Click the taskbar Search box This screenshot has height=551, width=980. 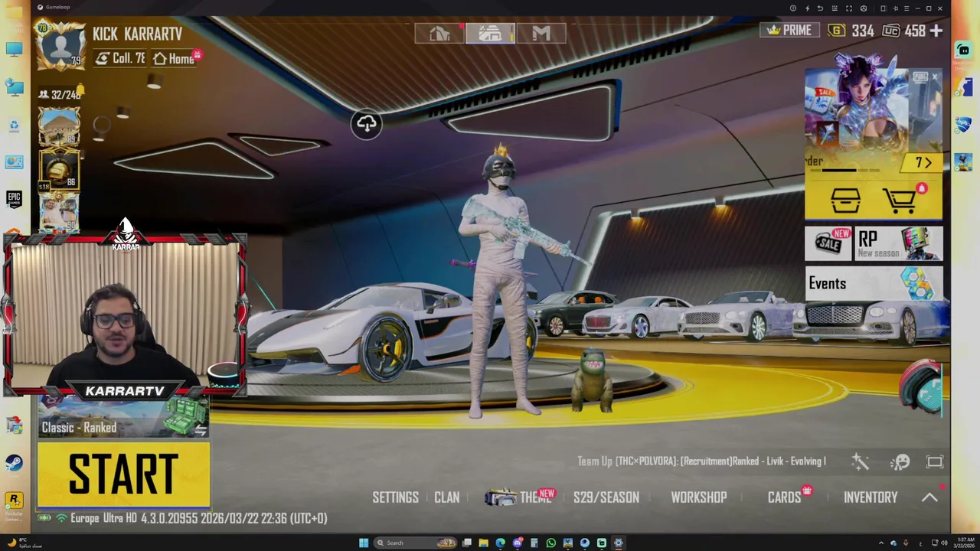click(x=416, y=543)
